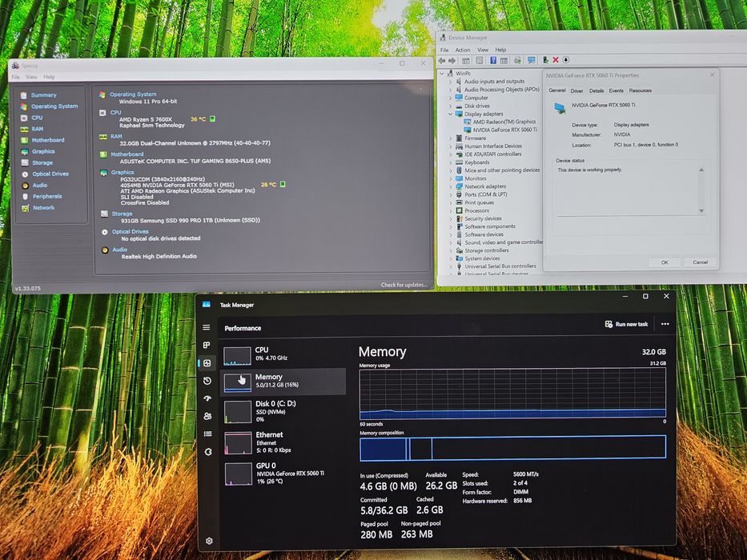This screenshot has width=747, height=560.
Task: Click the 'RAM' heading in Speccy summary pane
Action: pyautogui.click(x=116, y=136)
